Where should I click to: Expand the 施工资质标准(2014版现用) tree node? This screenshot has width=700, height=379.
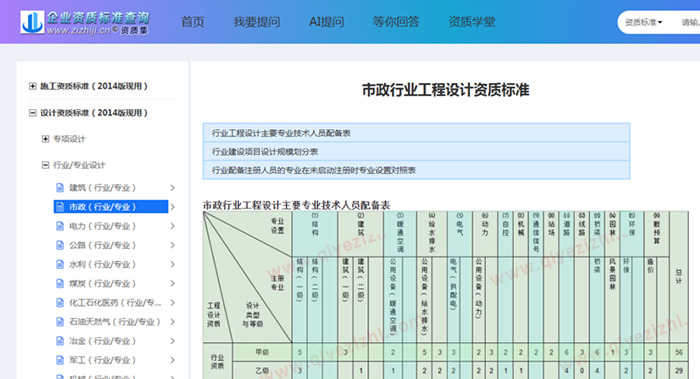click(x=33, y=86)
